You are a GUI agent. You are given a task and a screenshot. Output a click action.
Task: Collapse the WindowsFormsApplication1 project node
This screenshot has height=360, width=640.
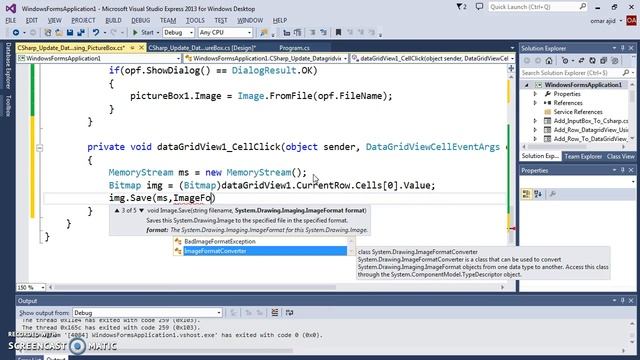tap(527, 85)
